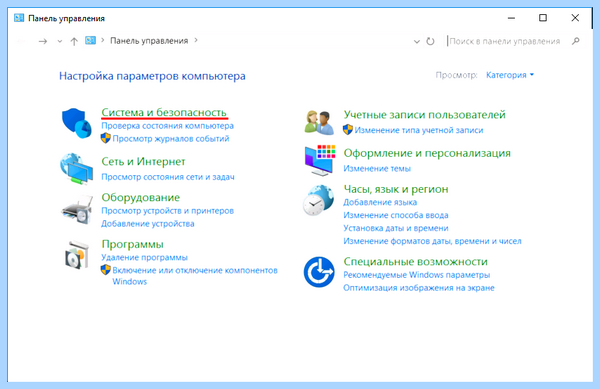Maximize the Control Panel window
Screen dimensions: 600x389
543,18
